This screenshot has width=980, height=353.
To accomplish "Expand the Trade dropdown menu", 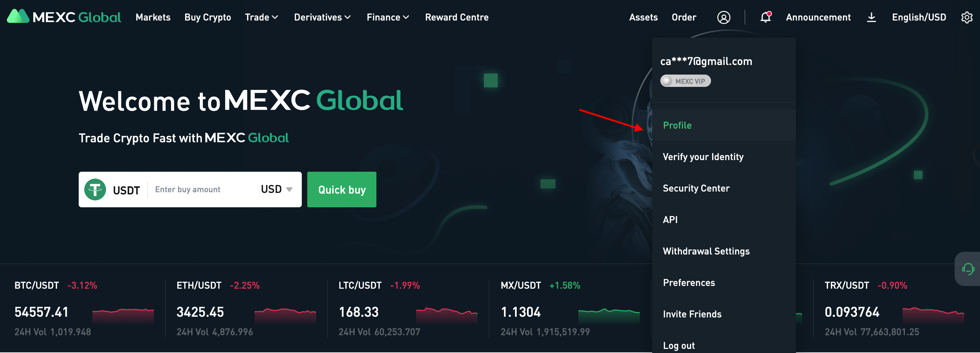I will coord(261,17).
